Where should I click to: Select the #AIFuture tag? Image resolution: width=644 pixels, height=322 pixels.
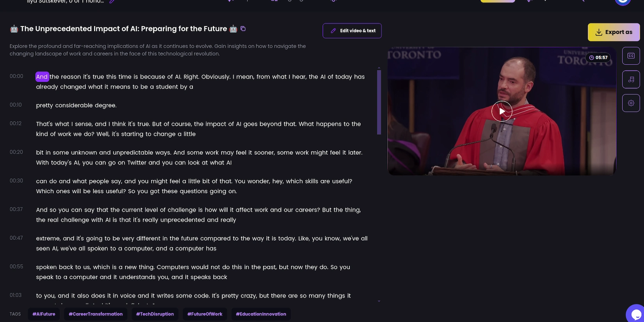pos(44,314)
